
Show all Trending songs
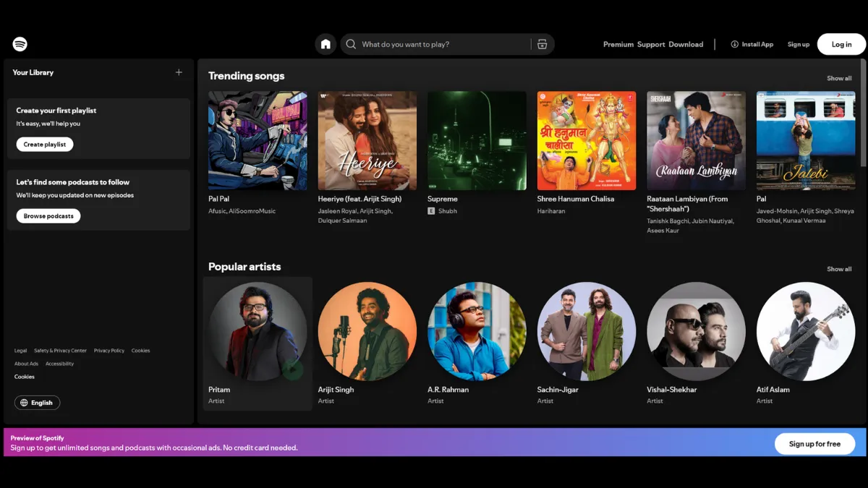click(x=839, y=78)
